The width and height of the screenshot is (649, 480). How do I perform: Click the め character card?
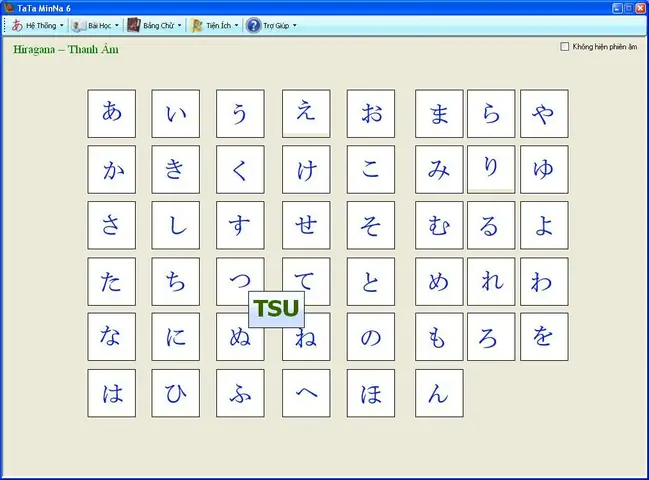(439, 282)
